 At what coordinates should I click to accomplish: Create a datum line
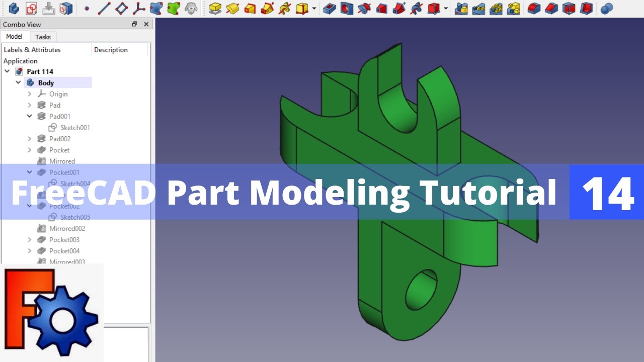click(104, 8)
